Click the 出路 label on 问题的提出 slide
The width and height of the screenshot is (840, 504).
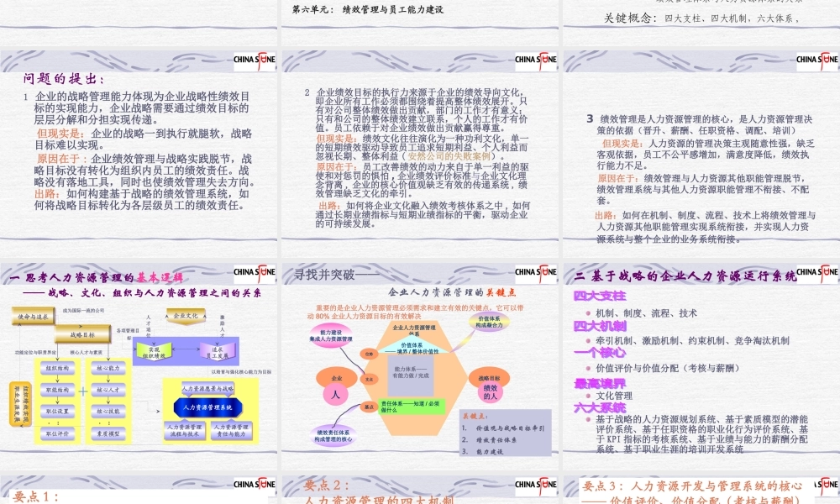[46, 194]
